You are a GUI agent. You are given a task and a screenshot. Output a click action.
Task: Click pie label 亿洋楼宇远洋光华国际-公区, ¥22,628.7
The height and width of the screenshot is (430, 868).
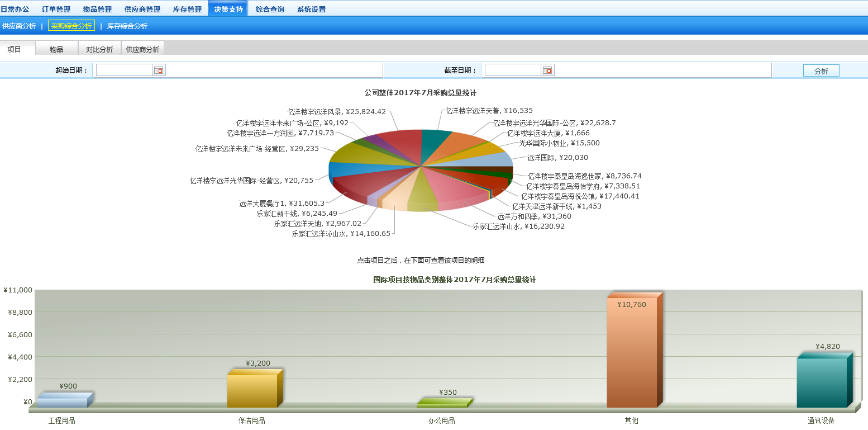tap(554, 123)
